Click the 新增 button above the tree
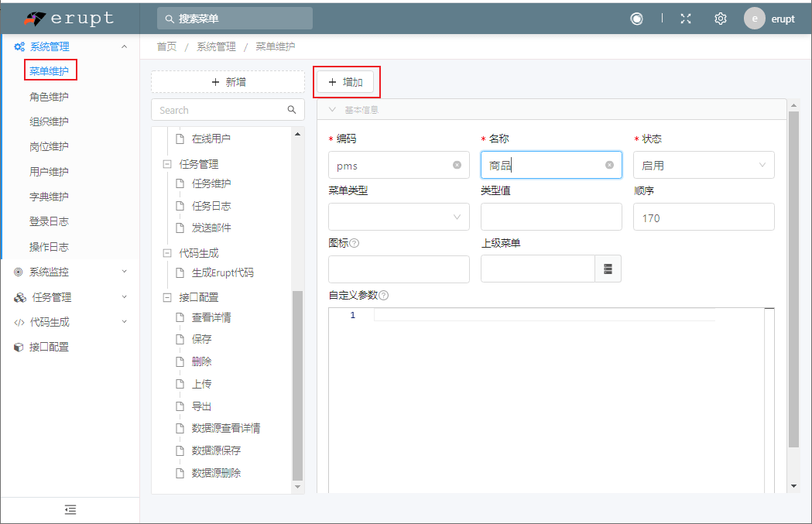 pos(228,82)
